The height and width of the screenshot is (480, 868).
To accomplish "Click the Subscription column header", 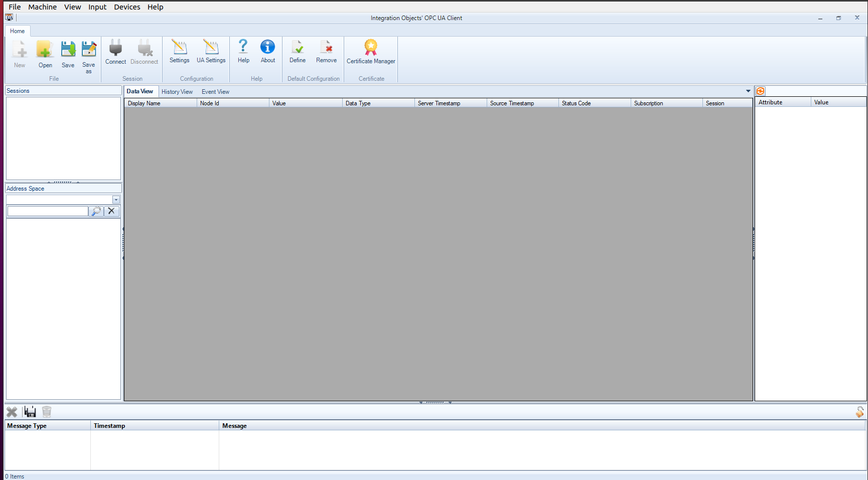I will tap(666, 103).
